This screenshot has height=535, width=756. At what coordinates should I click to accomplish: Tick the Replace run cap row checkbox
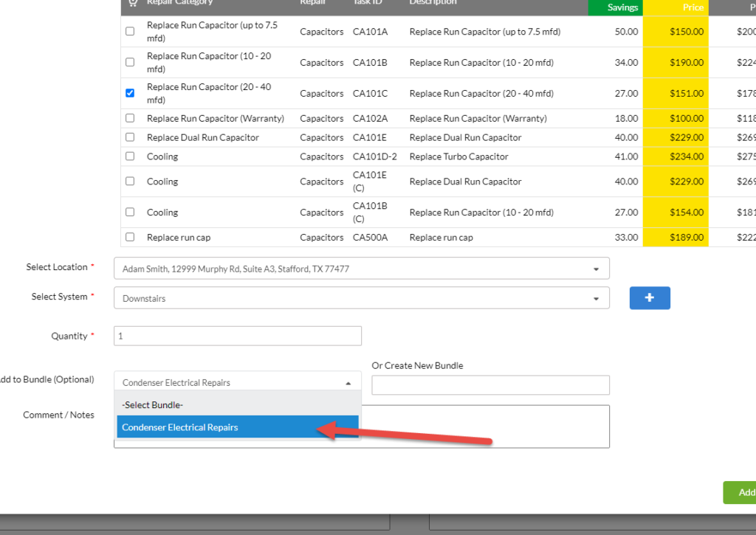pyautogui.click(x=130, y=238)
